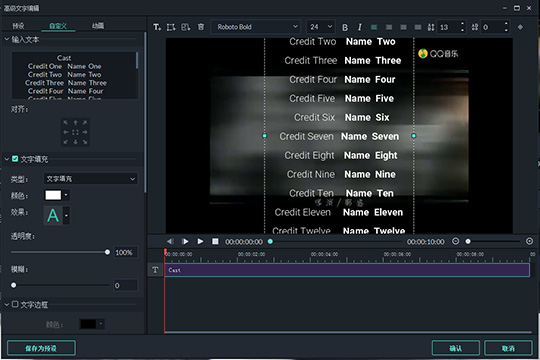Switch to the 动画 tab
Viewport: 540px width, 360px height.
pyautogui.click(x=98, y=26)
